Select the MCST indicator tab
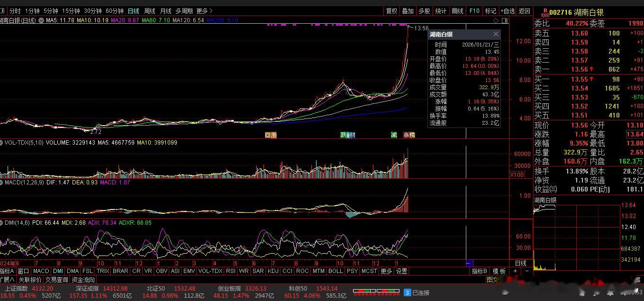The image size is (644, 301). [369, 271]
